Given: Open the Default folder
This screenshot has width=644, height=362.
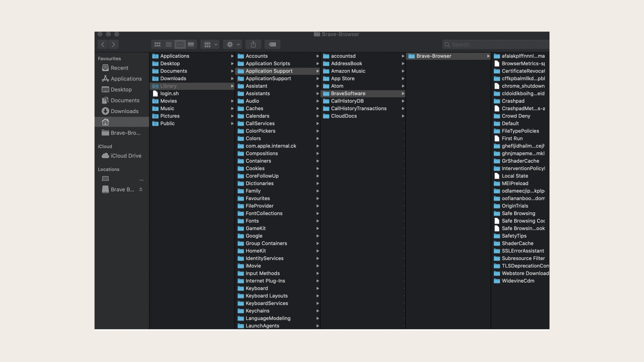Looking at the screenshot, I should point(521,123).
